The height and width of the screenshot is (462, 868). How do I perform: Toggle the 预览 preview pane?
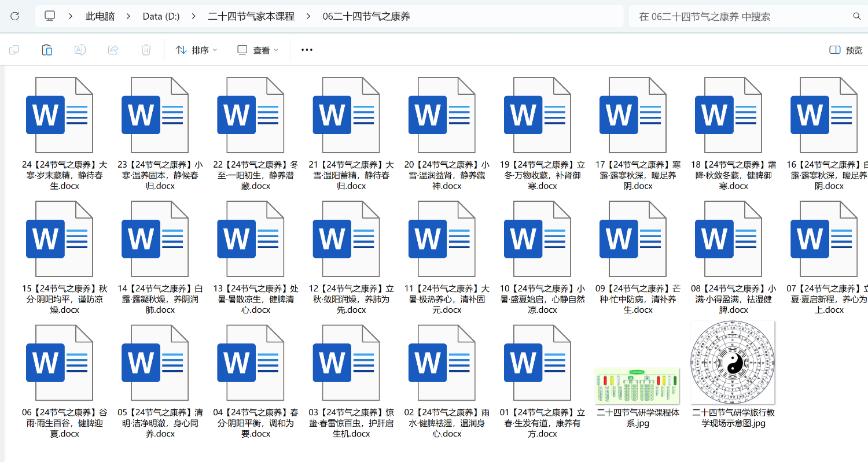click(x=846, y=50)
